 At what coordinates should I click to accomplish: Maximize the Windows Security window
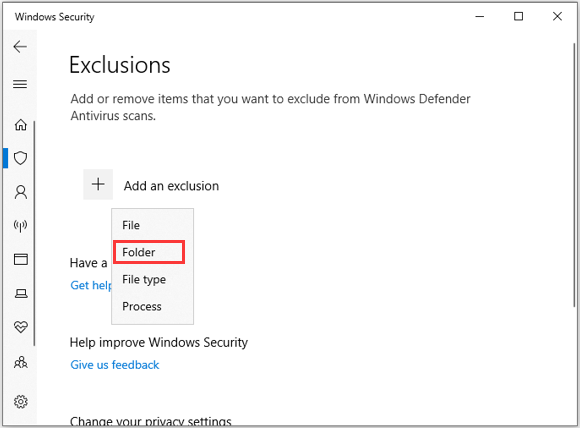519,16
